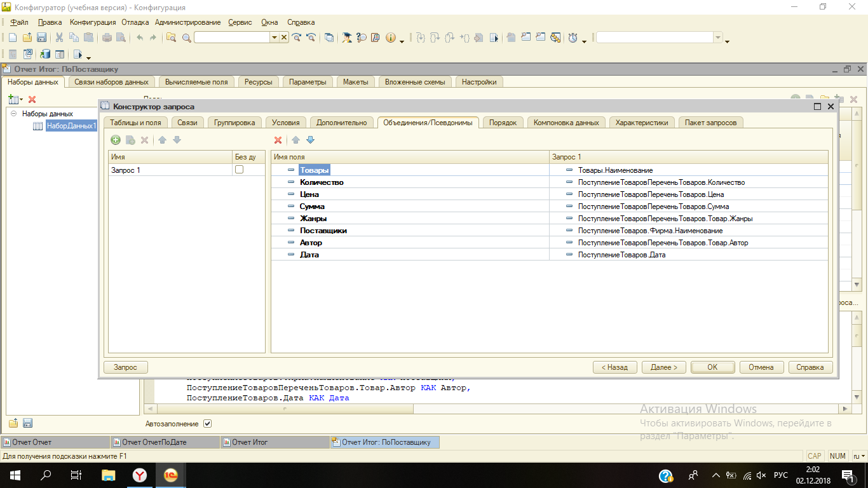Click the Open file folder icon

(27, 37)
